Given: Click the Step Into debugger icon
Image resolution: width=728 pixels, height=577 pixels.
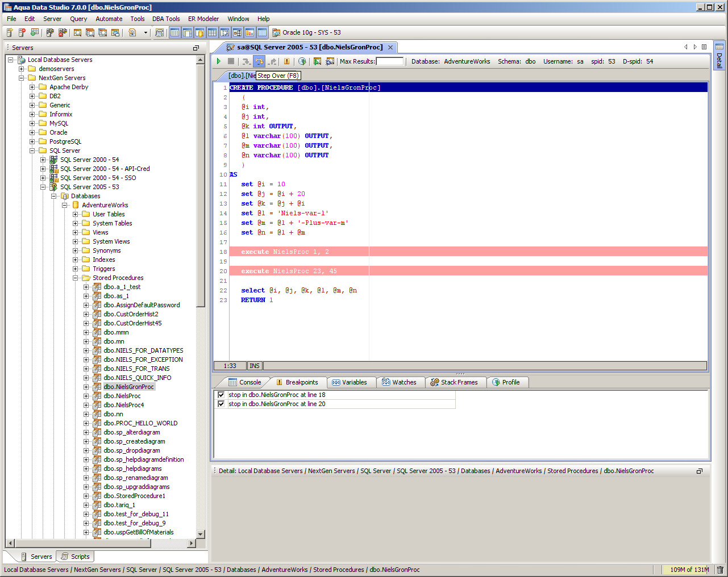Looking at the screenshot, I should 246,61.
